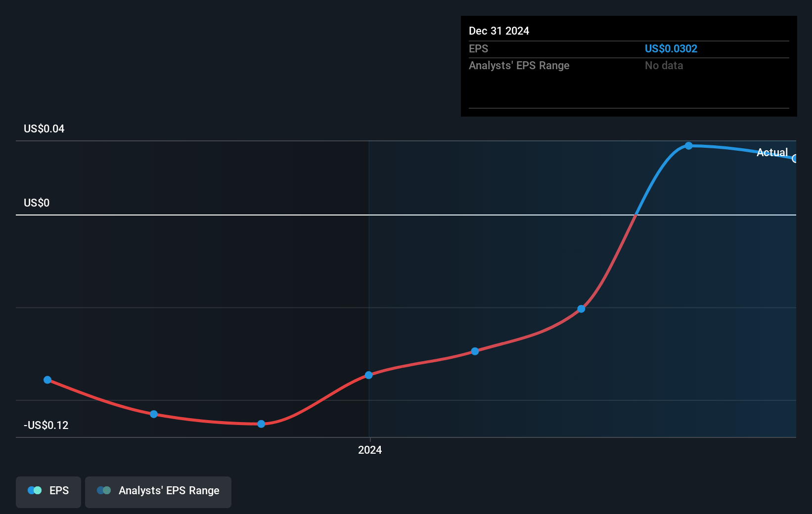Click the US$0.0302 EPS value
This screenshot has height=514, width=812.
pyautogui.click(x=671, y=48)
